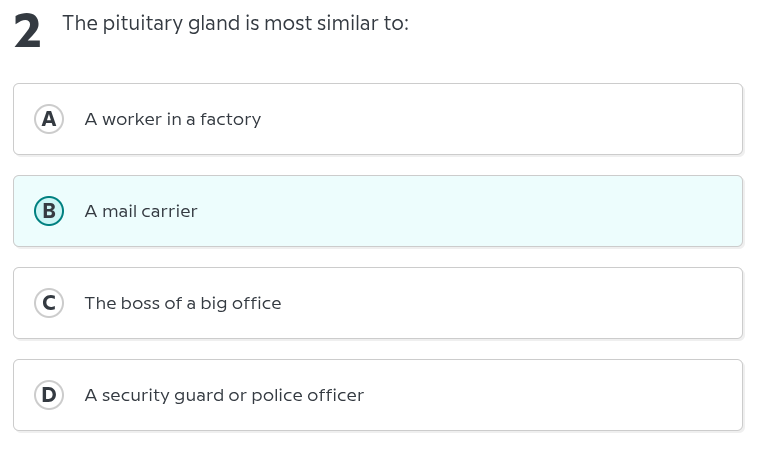
Task: Click the pituitary gland question text
Action: coord(235,23)
